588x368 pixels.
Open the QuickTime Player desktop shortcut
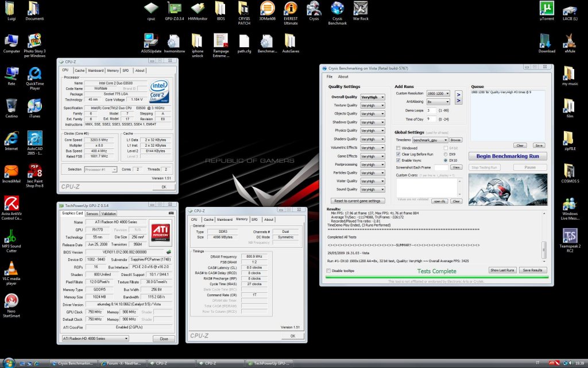[x=35, y=78]
